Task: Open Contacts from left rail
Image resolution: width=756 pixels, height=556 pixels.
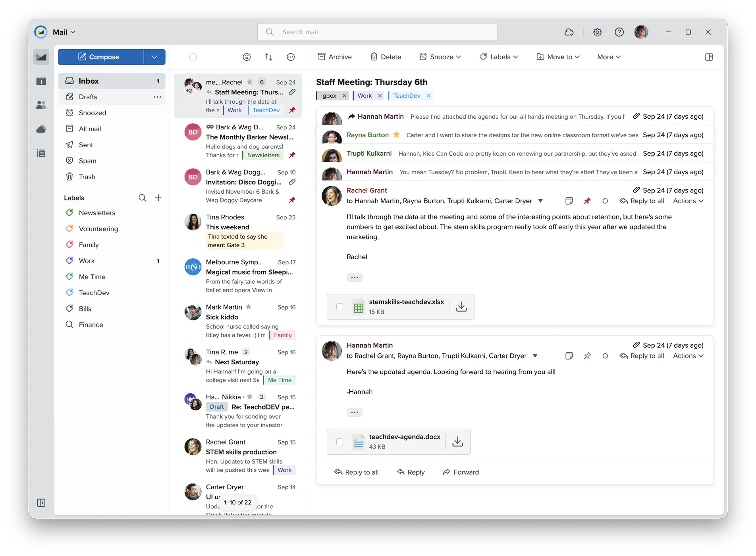Action: coord(41,105)
